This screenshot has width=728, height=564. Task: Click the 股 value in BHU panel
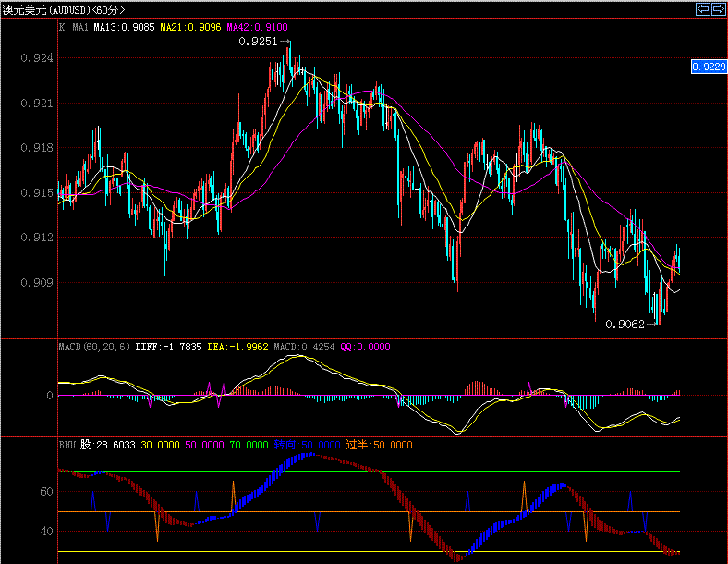pos(107,445)
